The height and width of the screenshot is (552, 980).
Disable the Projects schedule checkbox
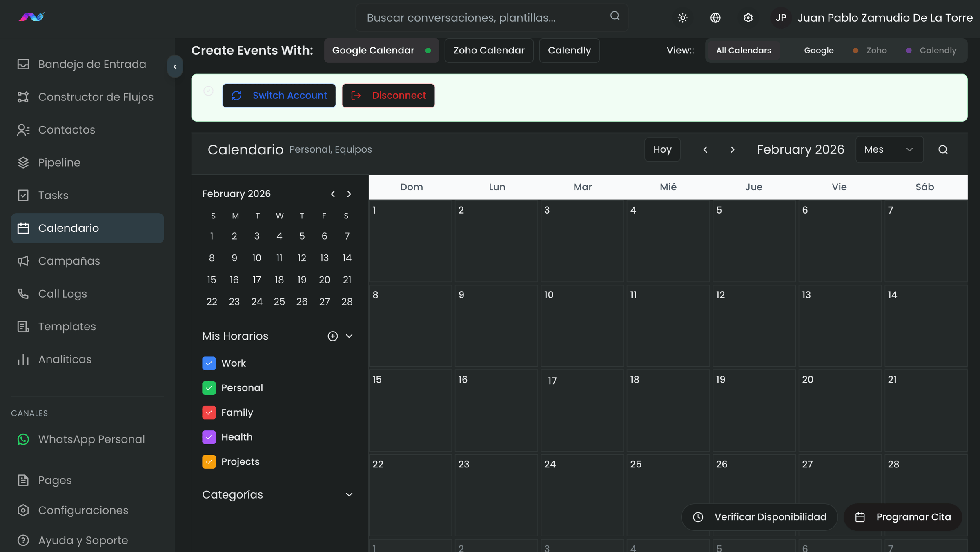click(209, 462)
